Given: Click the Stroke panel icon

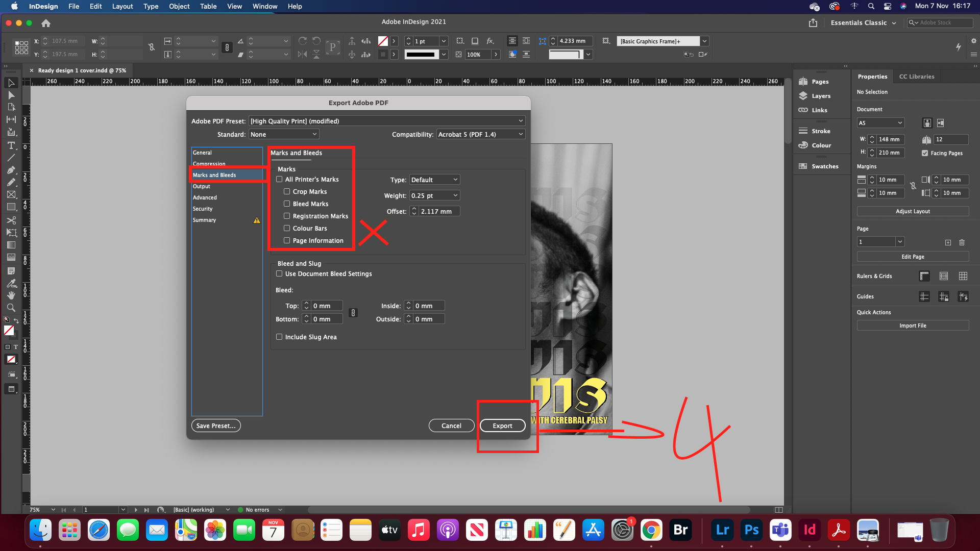Looking at the screenshot, I should click(803, 131).
